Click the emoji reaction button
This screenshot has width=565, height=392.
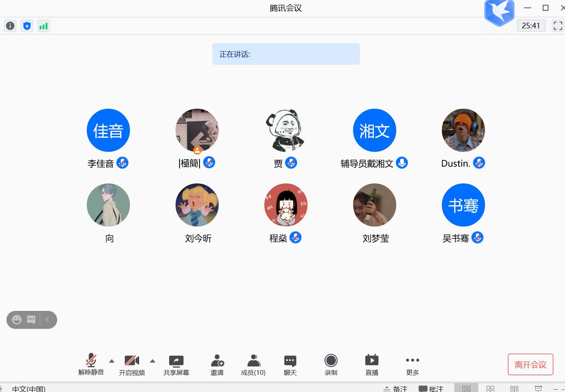point(17,320)
